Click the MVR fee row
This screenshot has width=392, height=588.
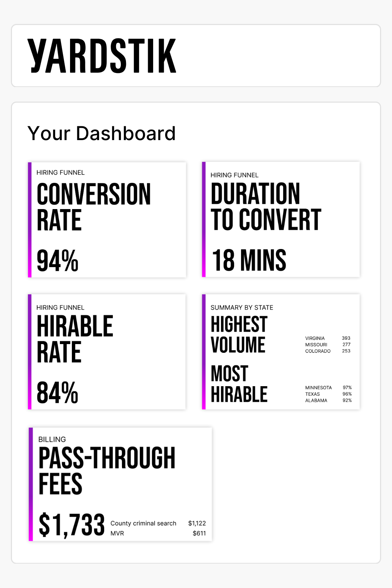158,533
